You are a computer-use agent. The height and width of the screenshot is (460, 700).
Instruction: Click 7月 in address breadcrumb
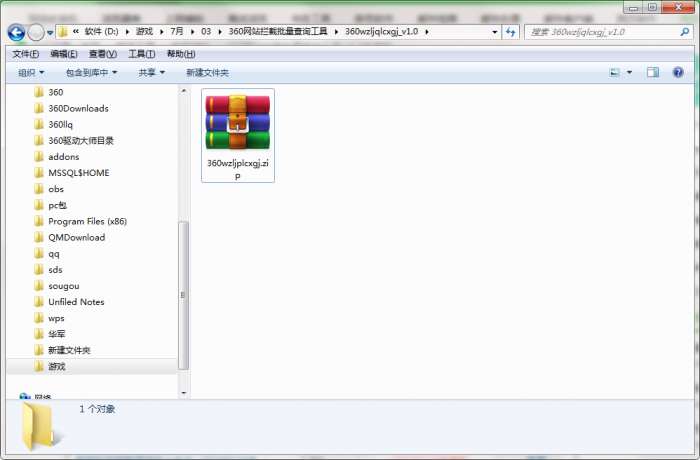click(177, 32)
